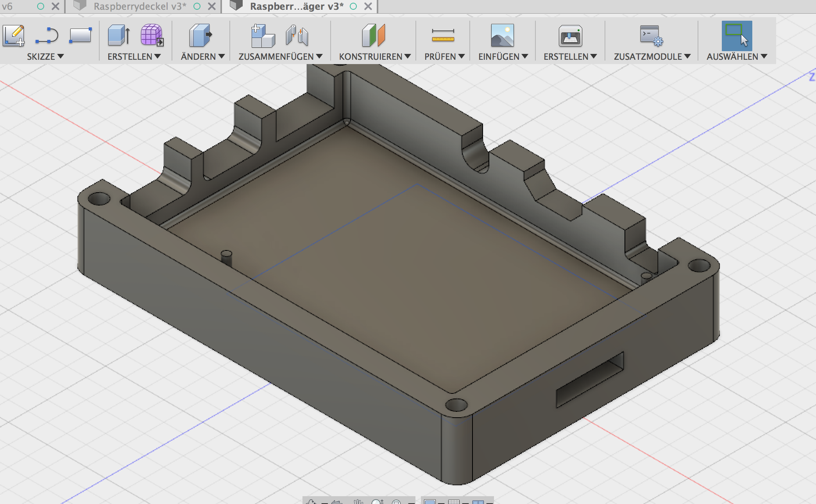Click the green status circle on v6 tab
The width and height of the screenshot is (816, 504).
[x=41, y=6]
